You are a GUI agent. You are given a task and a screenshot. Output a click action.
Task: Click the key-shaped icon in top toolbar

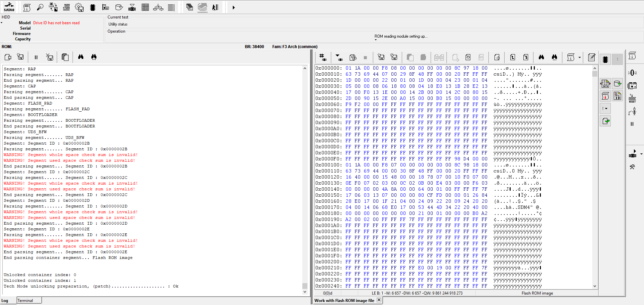[40, 7]
